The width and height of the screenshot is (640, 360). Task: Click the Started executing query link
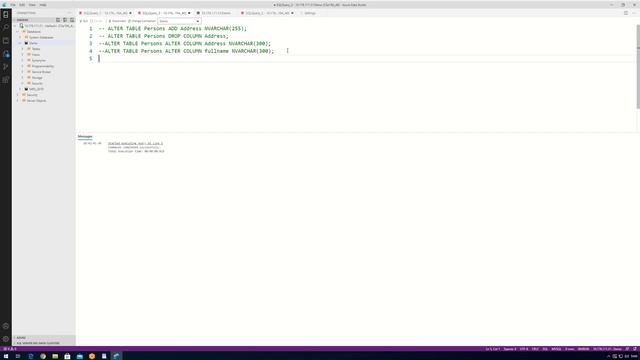click(x=136, y=143)
